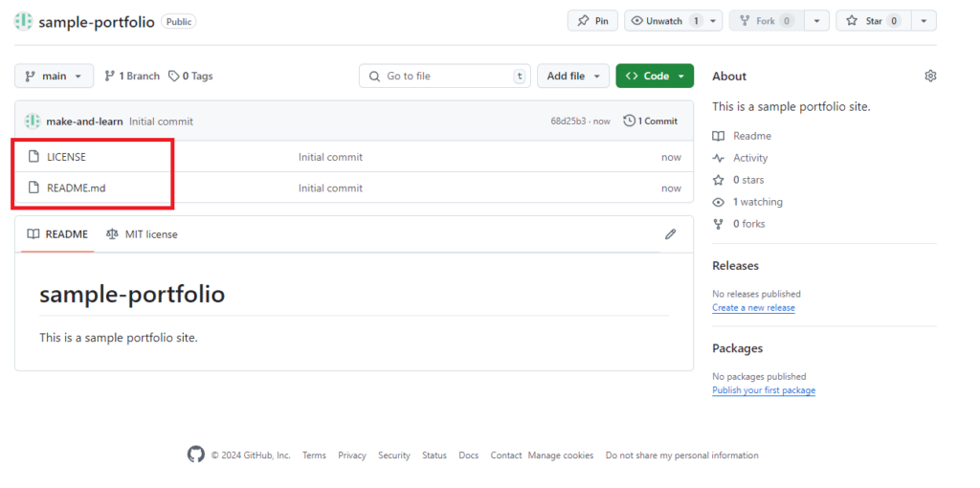Open the About settings gear icon
980x488 pixels.
(930, 77)
